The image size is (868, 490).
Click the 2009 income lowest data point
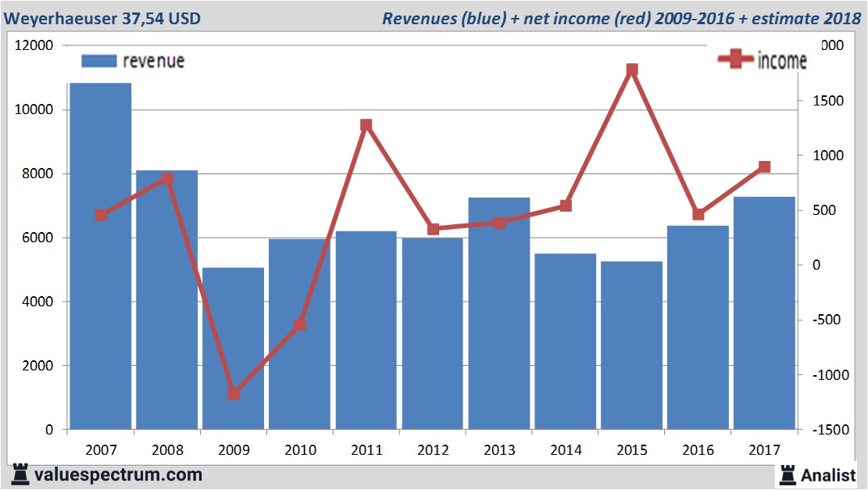(233, 394)
